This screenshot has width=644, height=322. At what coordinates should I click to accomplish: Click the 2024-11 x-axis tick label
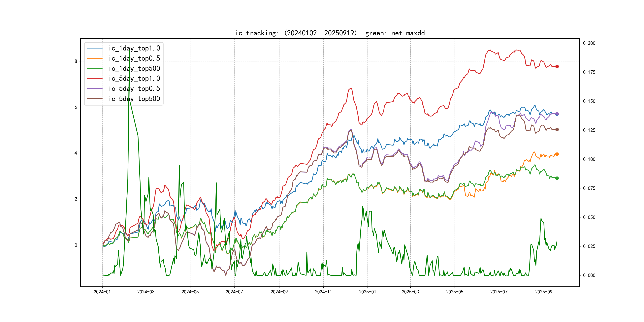pos(323,292)
